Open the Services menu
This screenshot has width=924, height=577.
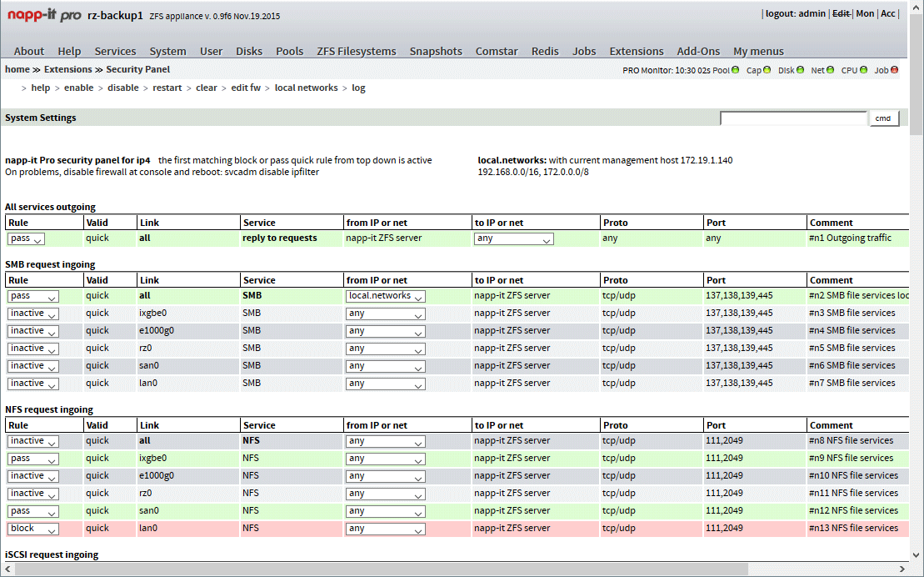115,52
